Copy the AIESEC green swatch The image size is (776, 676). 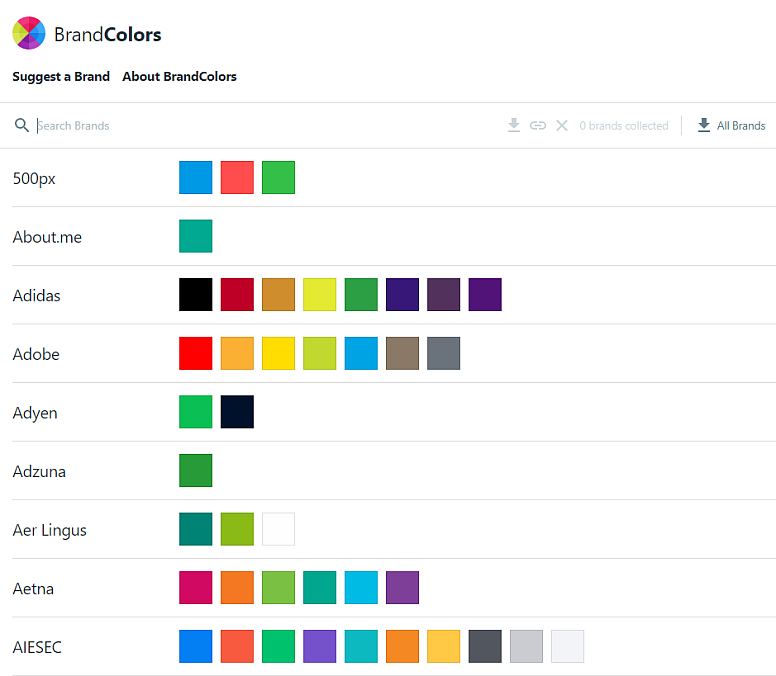(x=278, y=646)
